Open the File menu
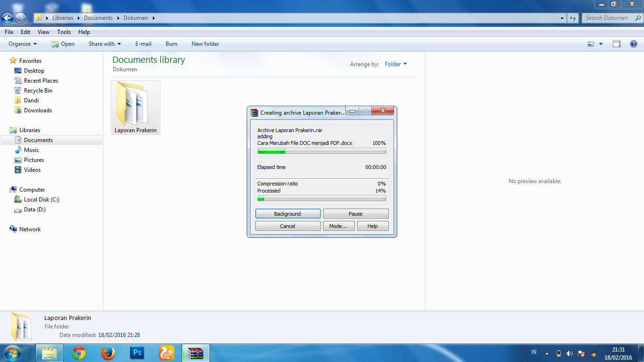Image resolution: width=644 pixels, height=362 pixels. click(9, 32)
